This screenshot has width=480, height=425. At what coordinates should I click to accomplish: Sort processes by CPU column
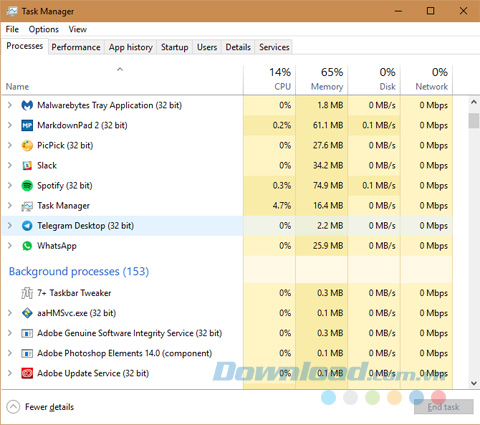tap(269, 79)
